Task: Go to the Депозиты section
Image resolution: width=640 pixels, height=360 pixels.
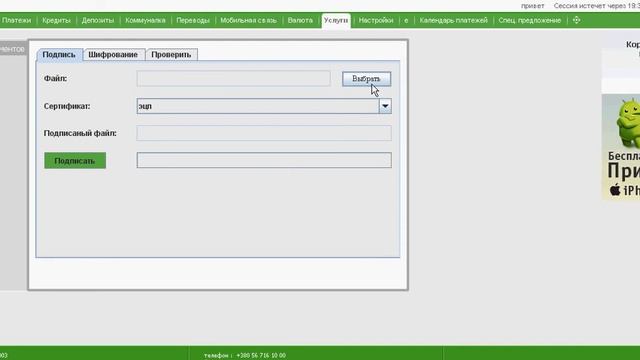Action: tap(98, 20)
